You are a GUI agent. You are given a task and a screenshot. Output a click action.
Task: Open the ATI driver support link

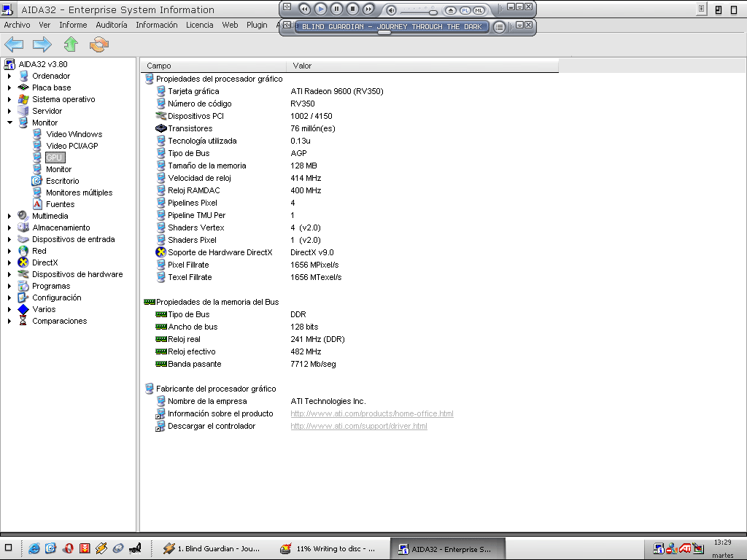(x=359, y=426)
